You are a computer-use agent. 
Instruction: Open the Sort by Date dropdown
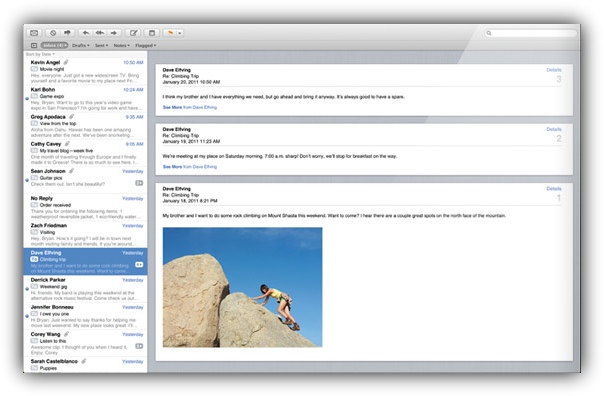tap(40, 54)
